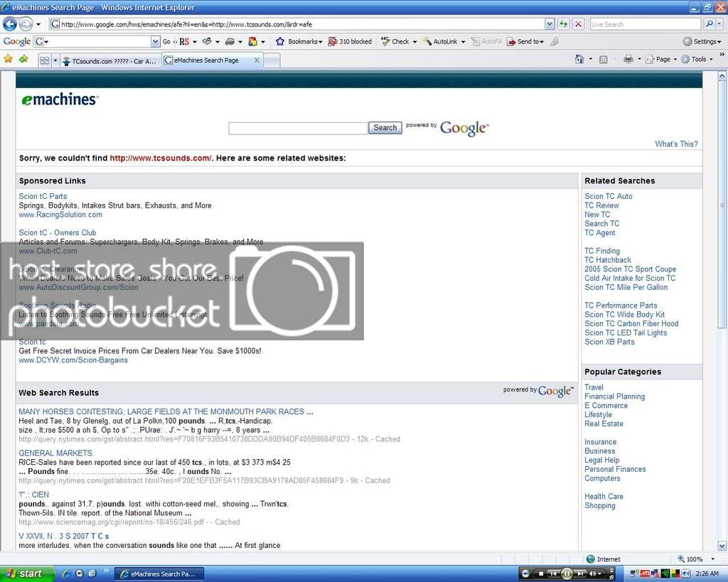The image size is (728, 582).
Task: Open the Travel popular category
Action: 594,387
